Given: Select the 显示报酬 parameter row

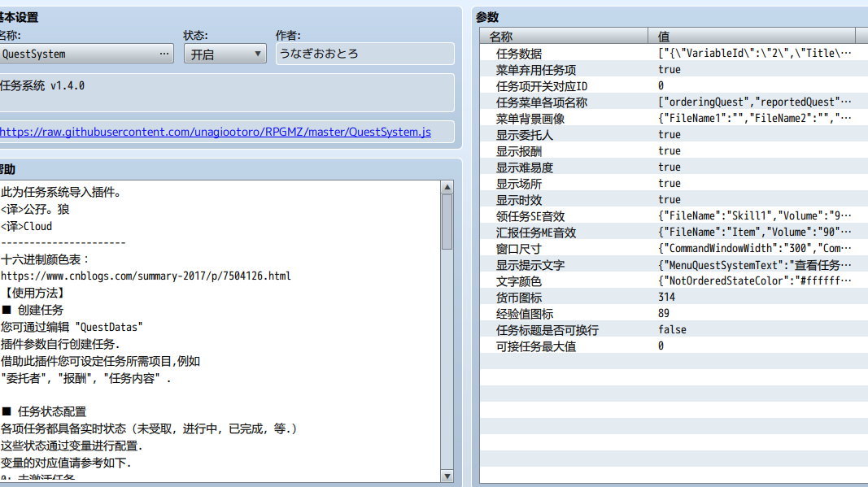Looking at the screenshot, I should (674, 150).
